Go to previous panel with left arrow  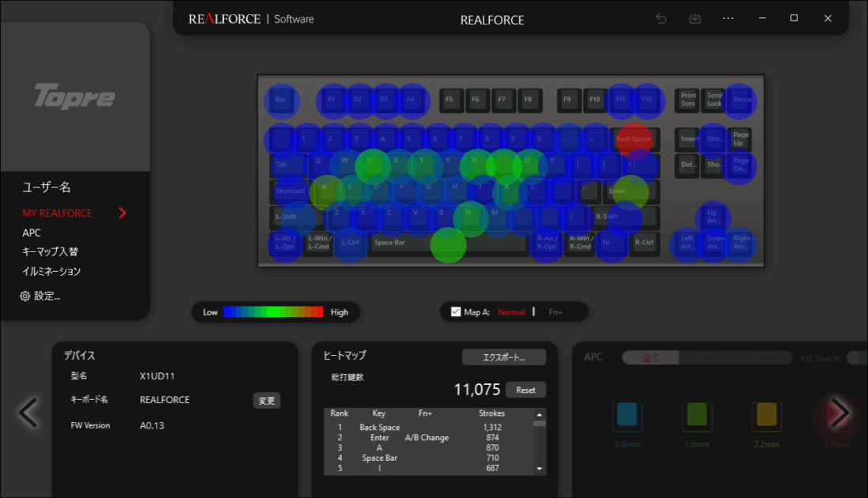point(28,413)
